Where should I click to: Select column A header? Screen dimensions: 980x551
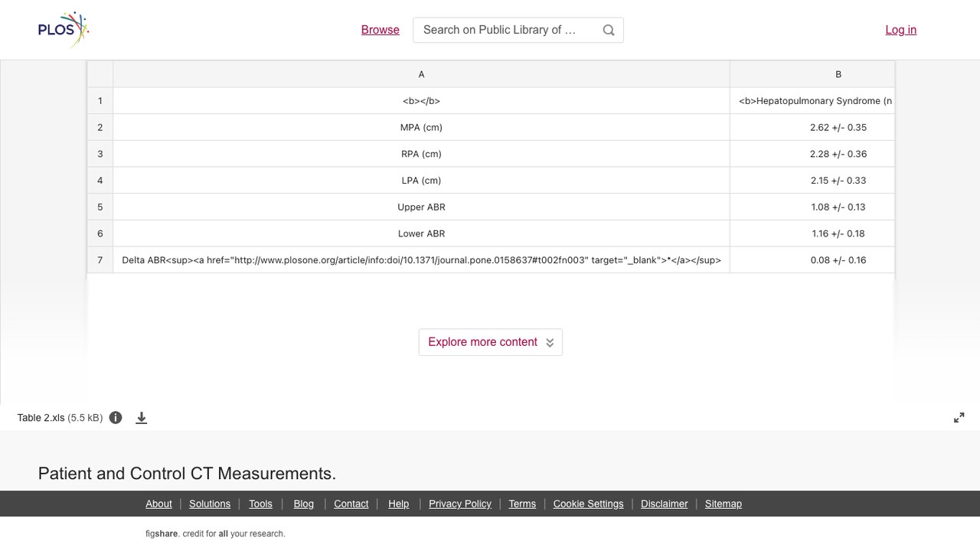[421, 74]
